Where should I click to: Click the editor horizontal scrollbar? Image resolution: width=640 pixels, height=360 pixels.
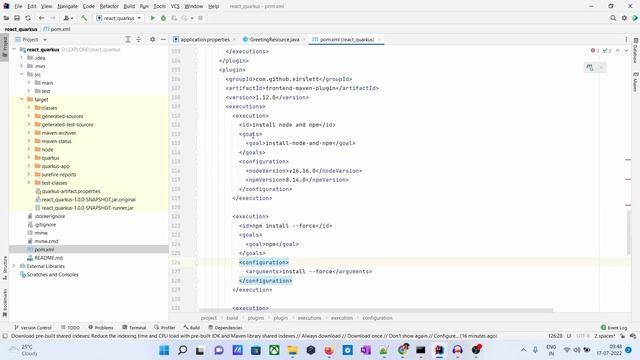[x=376, y=310]
